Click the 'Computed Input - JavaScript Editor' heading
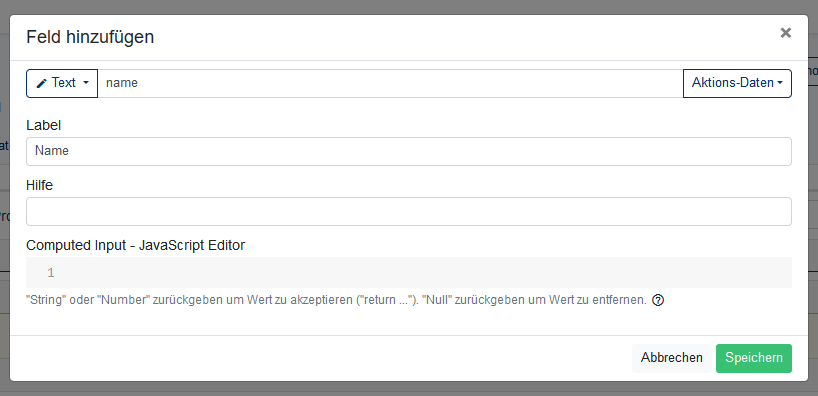Image resolution: width=818 pixels, height=396 pixels. pyautogui.click(x=136, y=245)
